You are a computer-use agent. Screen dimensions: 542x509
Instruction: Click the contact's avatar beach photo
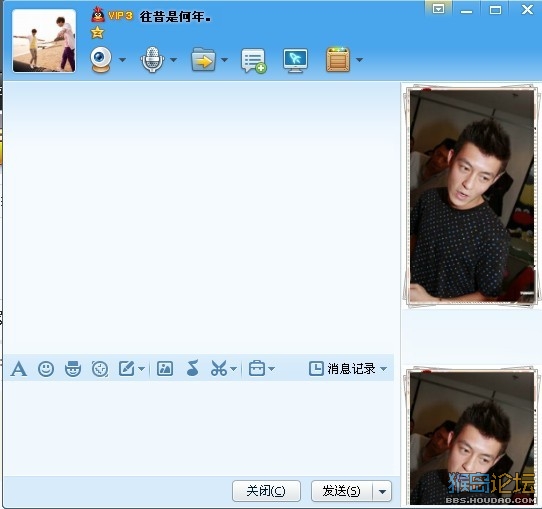44,41
